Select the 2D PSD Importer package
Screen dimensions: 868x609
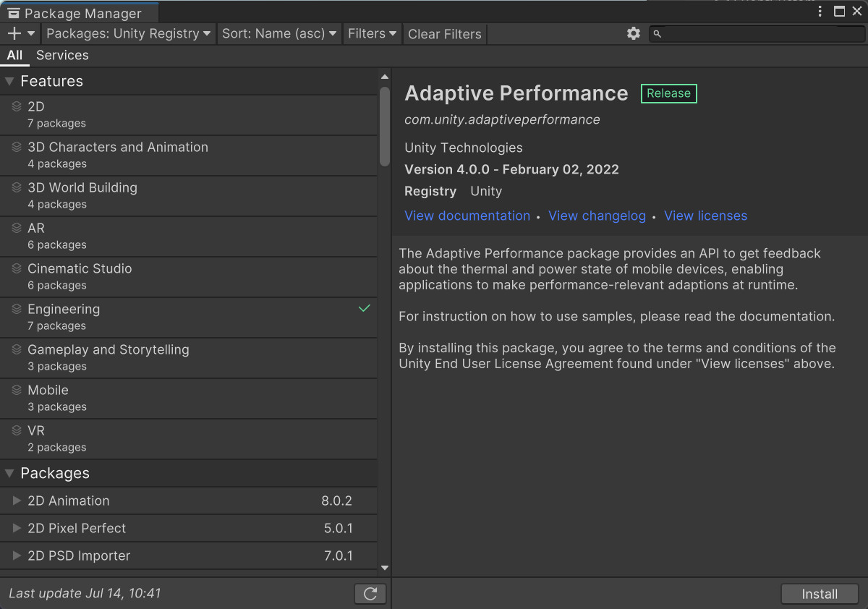pos(189,555)
